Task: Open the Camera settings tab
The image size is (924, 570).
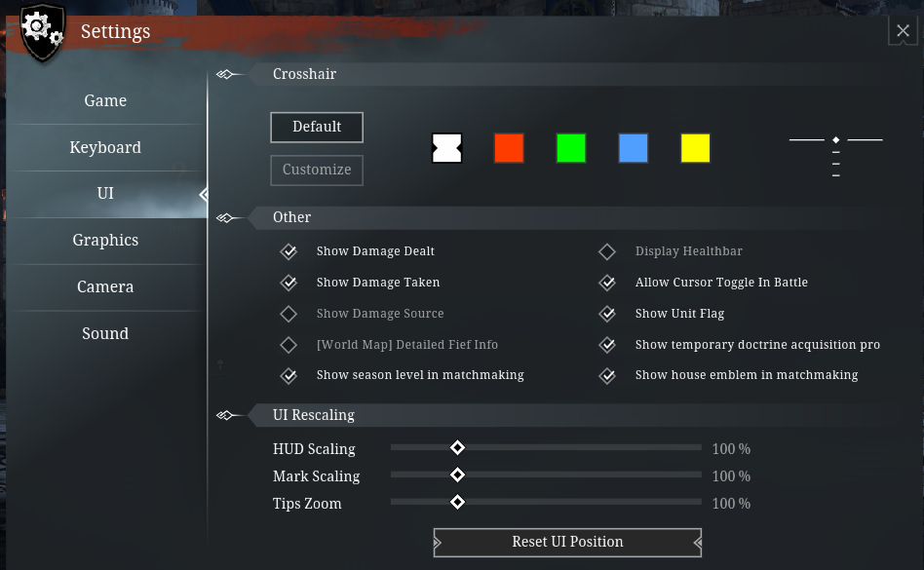Action: [105, 286]
